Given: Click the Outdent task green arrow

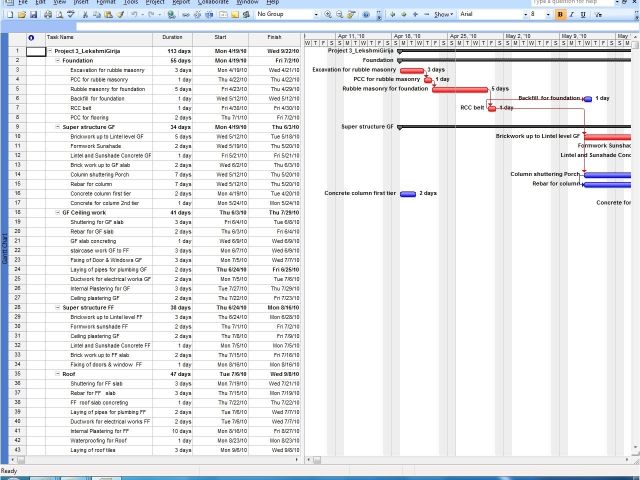Looking at the screenshot, I should point(392,15).
